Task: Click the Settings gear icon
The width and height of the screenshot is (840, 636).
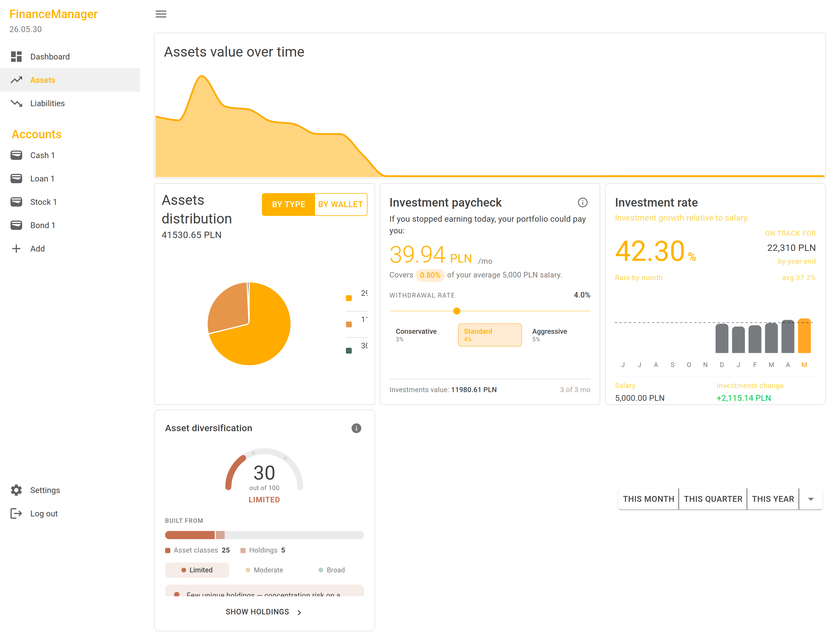Action: coord(16,490)
